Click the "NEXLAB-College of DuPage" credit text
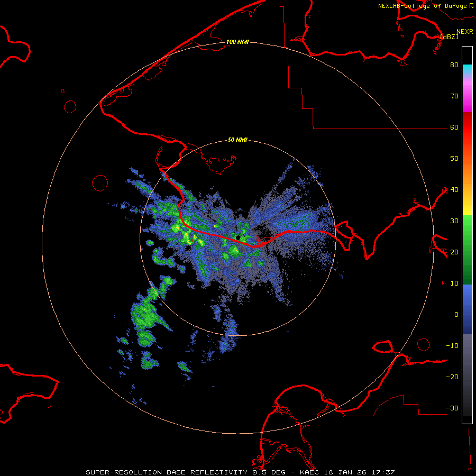The height and width of the screenshot is (476, 476). tap(422, 6)
